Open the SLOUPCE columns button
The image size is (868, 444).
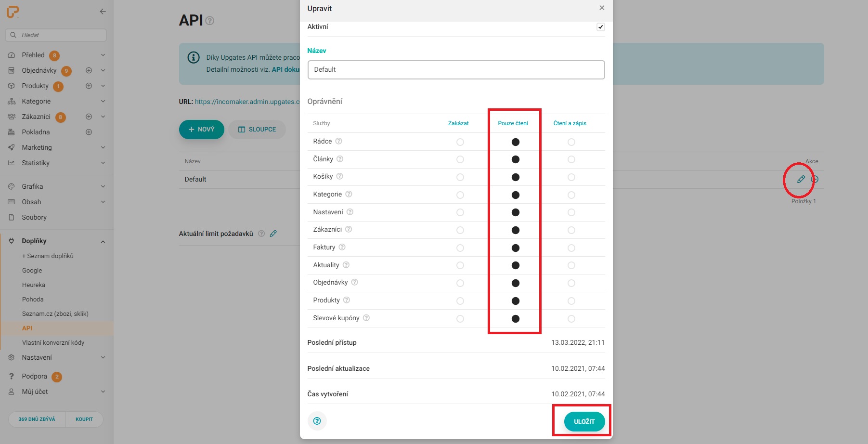click(x=257, y=129)
